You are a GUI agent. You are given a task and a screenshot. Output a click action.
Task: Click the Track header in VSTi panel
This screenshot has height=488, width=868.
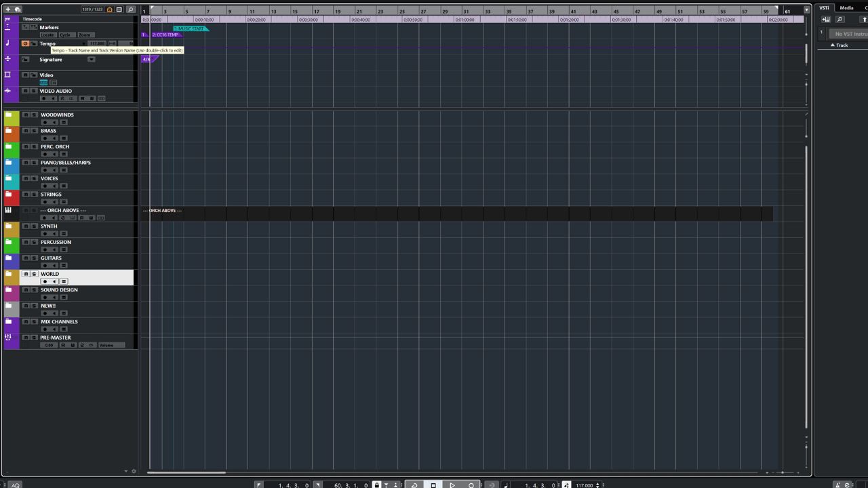click(x=842, y=45)
